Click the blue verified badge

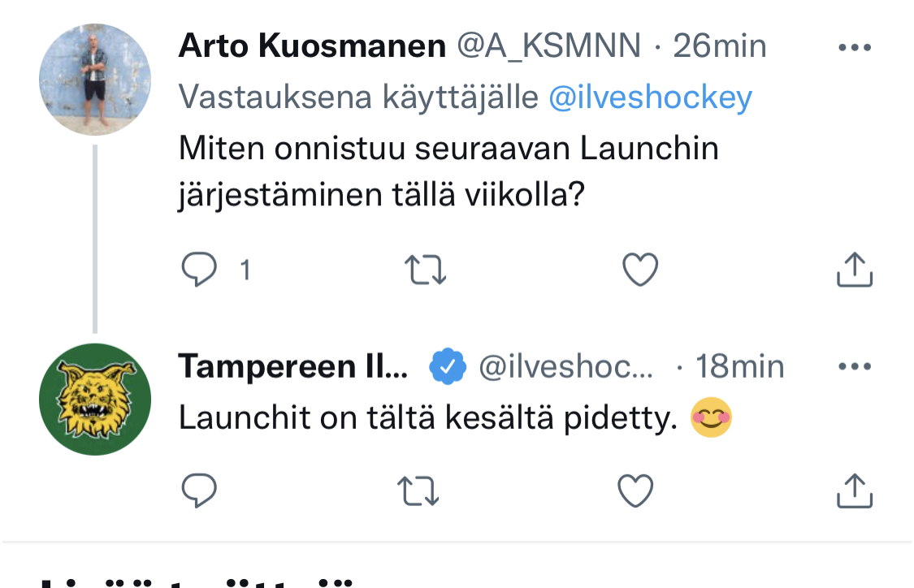pos(448,367)
